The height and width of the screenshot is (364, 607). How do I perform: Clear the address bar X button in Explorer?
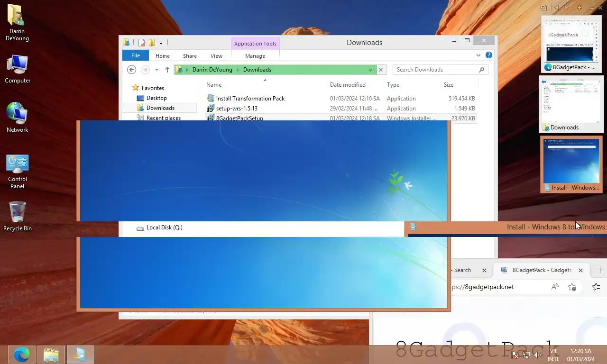(381, 70)
